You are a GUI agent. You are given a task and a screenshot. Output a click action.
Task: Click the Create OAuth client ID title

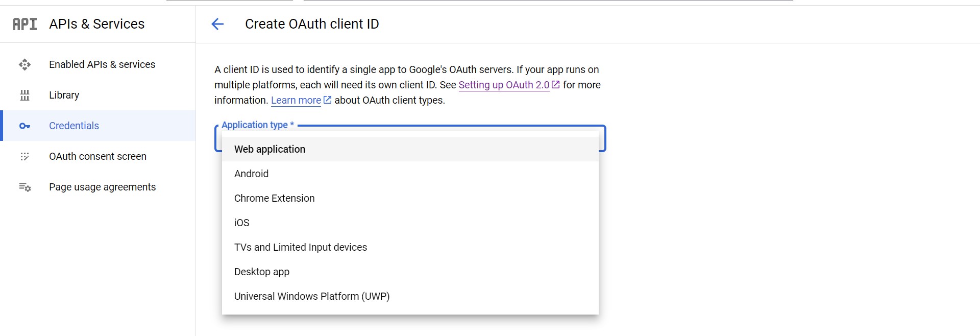click(312, 24)
